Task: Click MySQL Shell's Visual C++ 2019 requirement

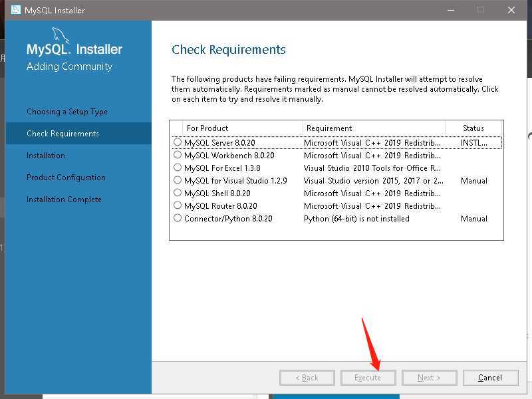Action: 372,194
